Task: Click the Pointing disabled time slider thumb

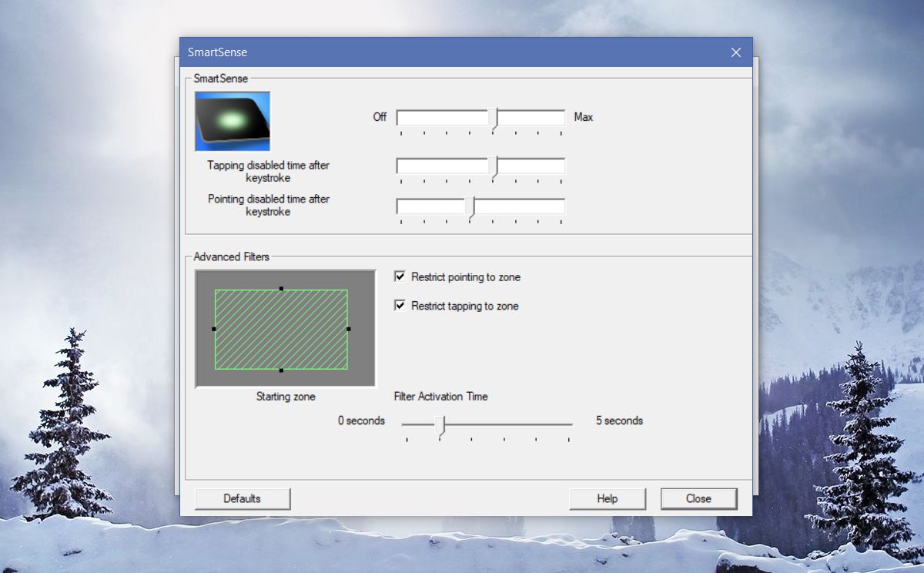Action: (471, 207)
